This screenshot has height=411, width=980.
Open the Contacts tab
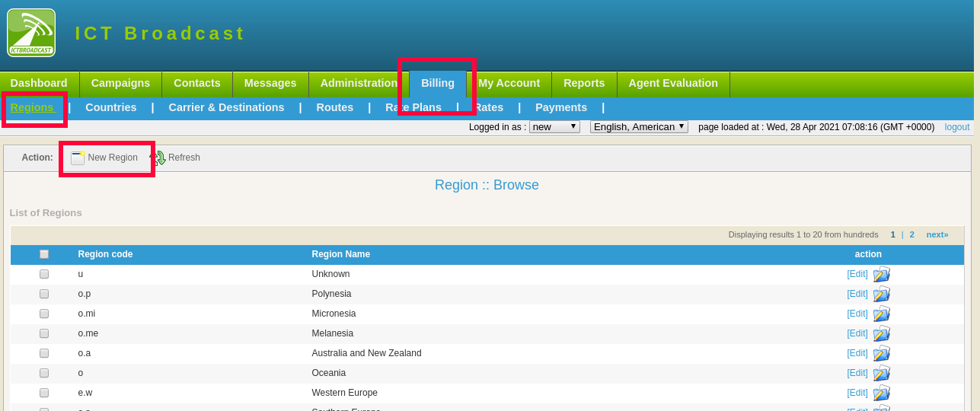pyautogui.click(x=197, y=84)
